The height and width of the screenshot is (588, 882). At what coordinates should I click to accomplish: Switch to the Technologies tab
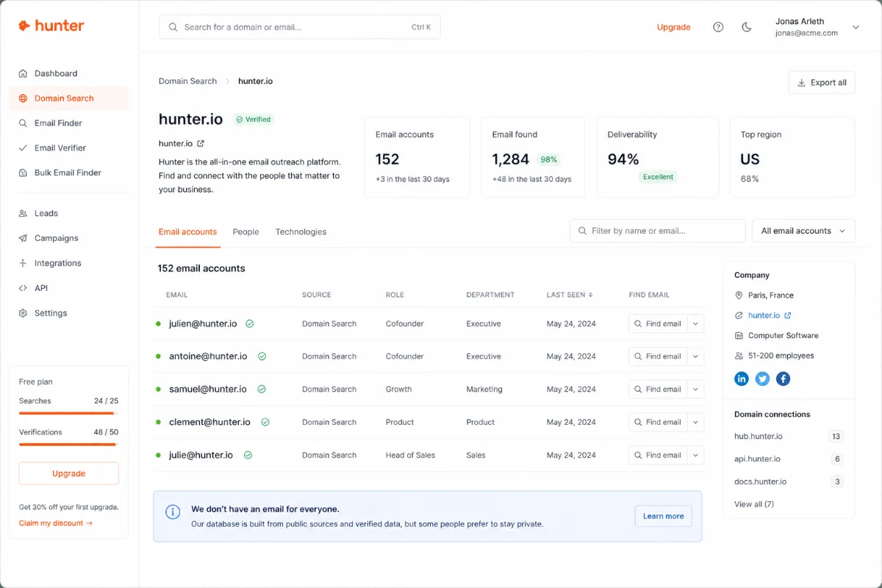coord(301,232)
